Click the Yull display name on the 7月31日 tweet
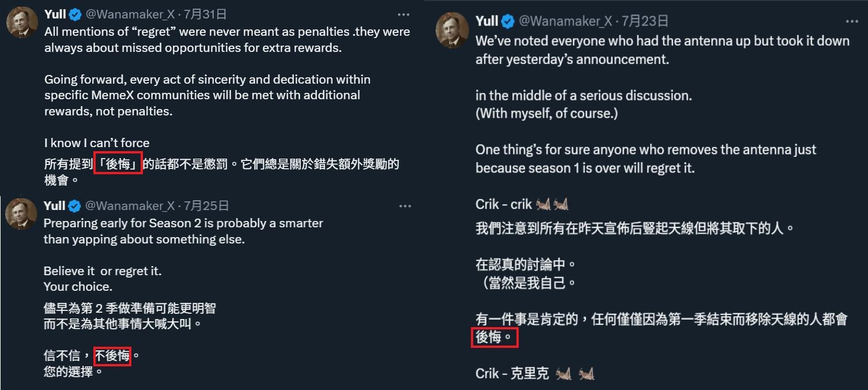 (x=55, y=14)
